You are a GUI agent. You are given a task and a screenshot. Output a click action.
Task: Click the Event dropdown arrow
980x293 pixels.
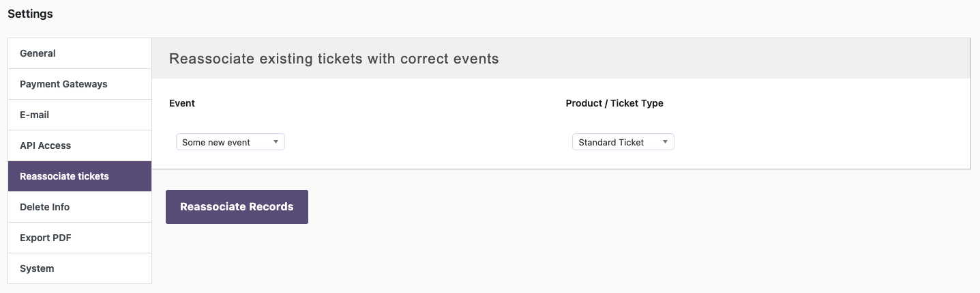coord(276,142)
